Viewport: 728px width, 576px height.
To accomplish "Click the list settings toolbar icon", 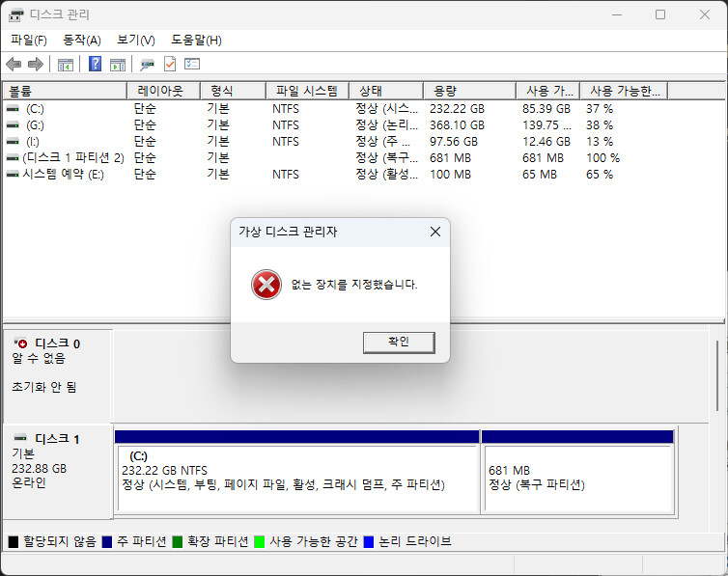I will pos(192,64).
